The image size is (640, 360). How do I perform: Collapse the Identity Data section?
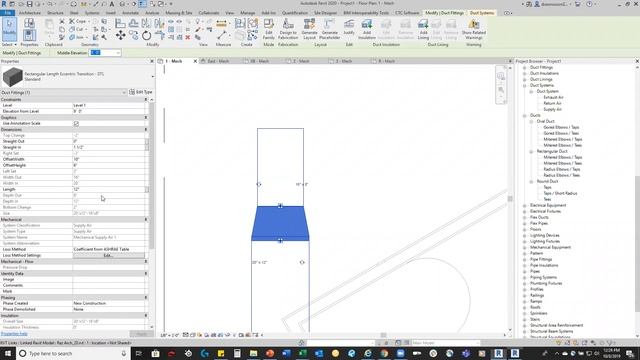(x=146, y=273)
